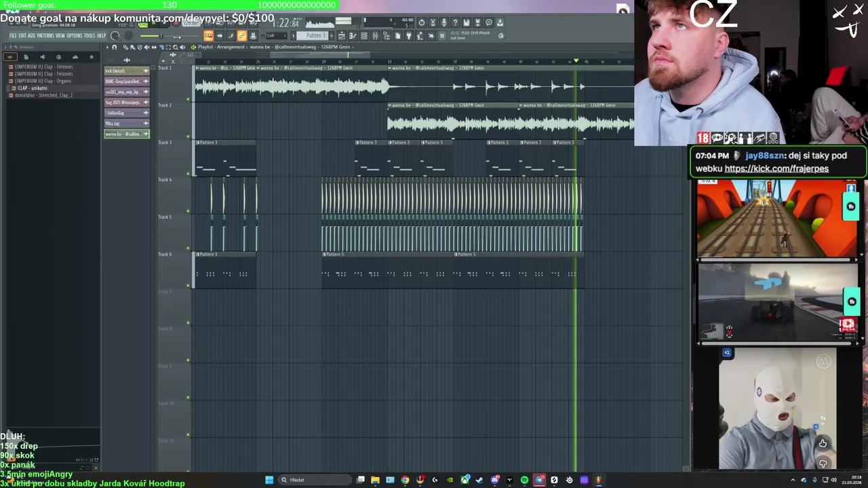The height and width of the screenshot is (488, 868).
Task: Open Spotify from the taskbar
Action: tap(524, 480)
